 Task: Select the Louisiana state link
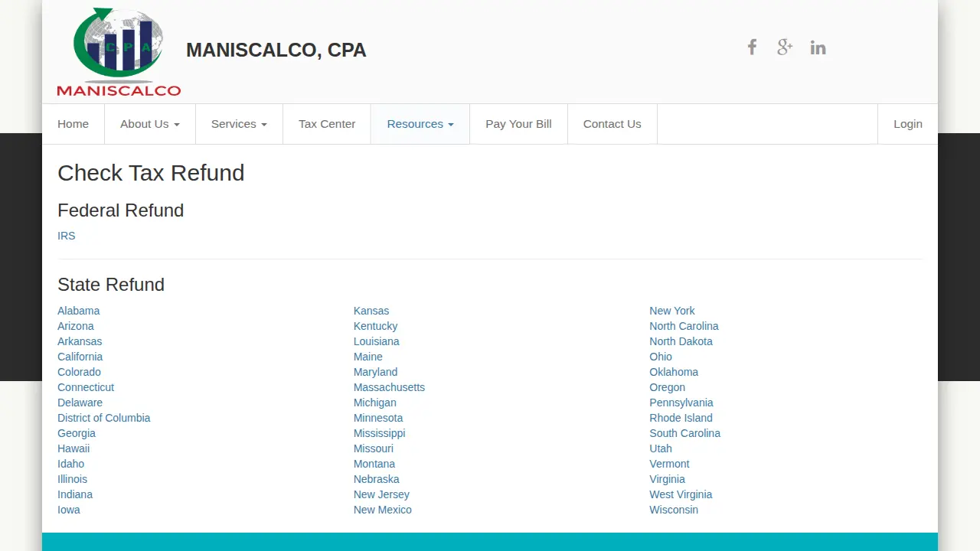[376, 341]
